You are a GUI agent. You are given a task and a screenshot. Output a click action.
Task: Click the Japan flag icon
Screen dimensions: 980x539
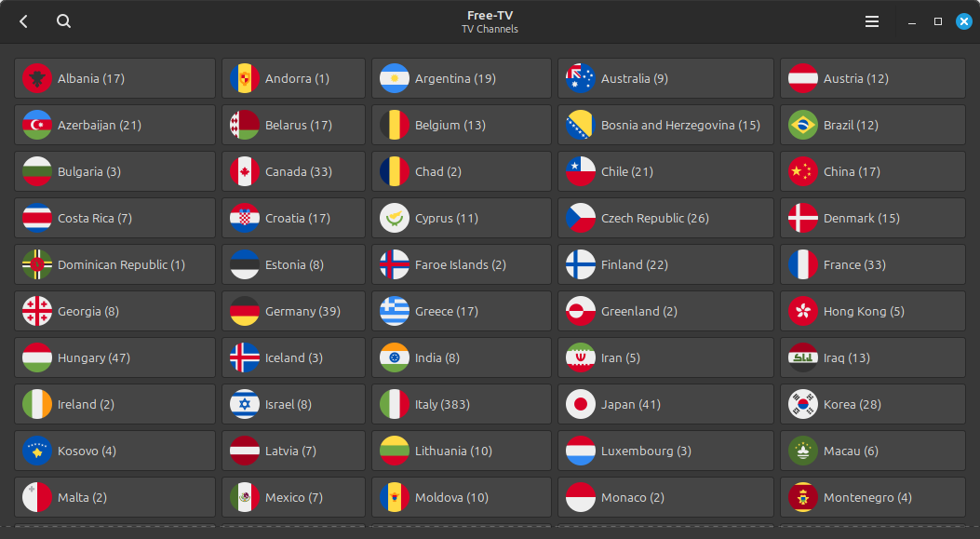click(x=583, y=404)
